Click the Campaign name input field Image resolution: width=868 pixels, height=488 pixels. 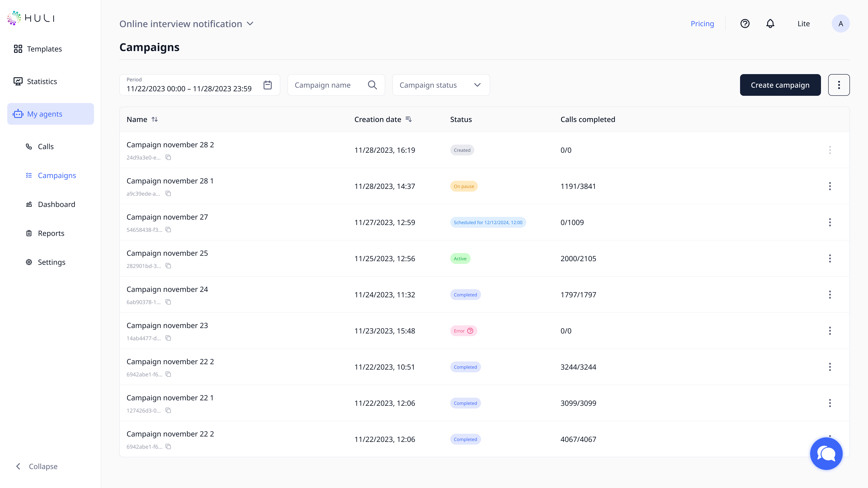tap(327, 85)
